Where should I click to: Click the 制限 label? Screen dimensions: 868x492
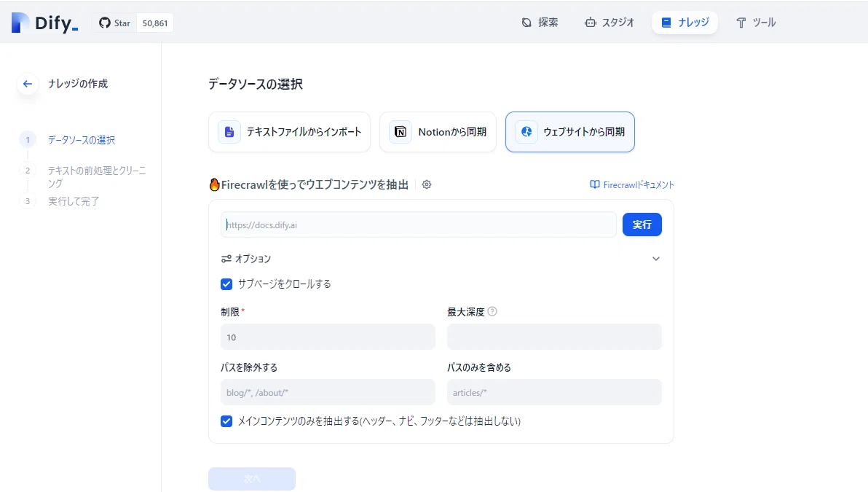tap(230, 312)
